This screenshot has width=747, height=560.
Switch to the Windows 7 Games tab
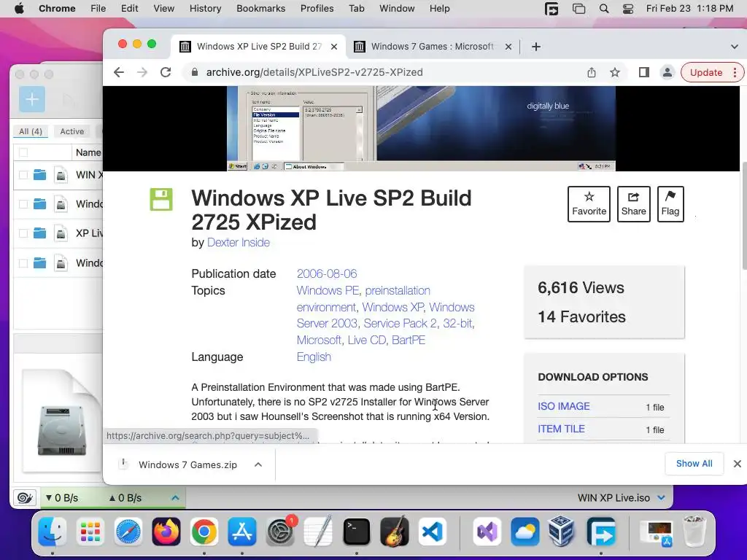432,47
